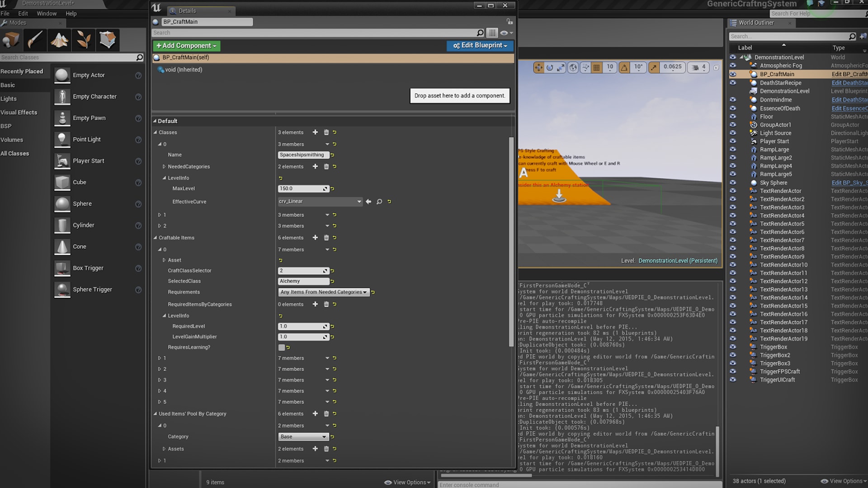This screenshot has height=488, width=868.
Task: Browse to crv_Linear in Content Browser
Action: coord(379,202)
